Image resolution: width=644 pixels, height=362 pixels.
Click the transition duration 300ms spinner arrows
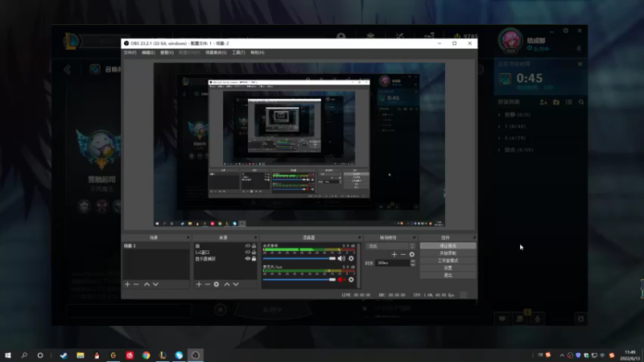[x=413, y=263]
